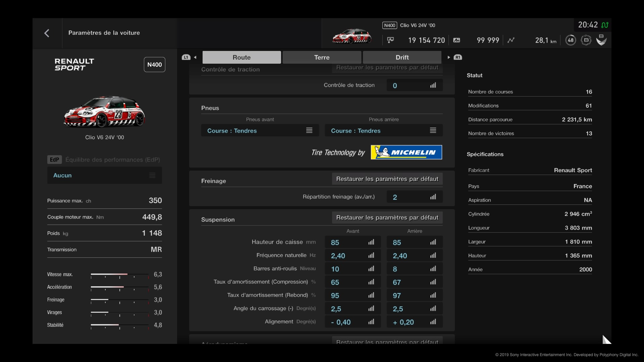Click the Renault Sport logo
This screenshot has width=644, height=362.
(74, 64)
